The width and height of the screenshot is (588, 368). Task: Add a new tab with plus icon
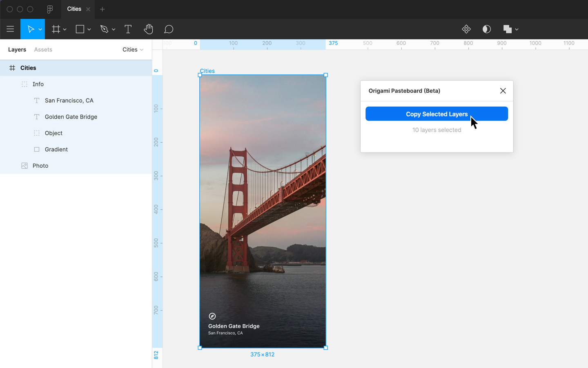pos(102,9)
